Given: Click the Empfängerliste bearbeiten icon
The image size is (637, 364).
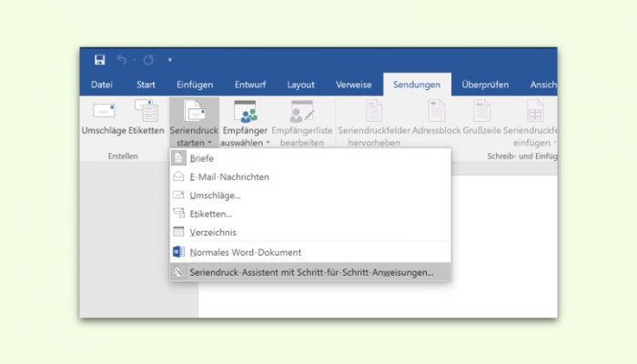Looking at the screenshot, I should point(302,111).
